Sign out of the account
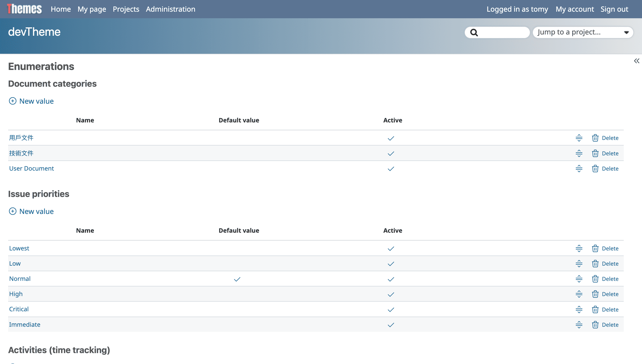The height and width of the screenshot is (364, 642). coord(614,9)
